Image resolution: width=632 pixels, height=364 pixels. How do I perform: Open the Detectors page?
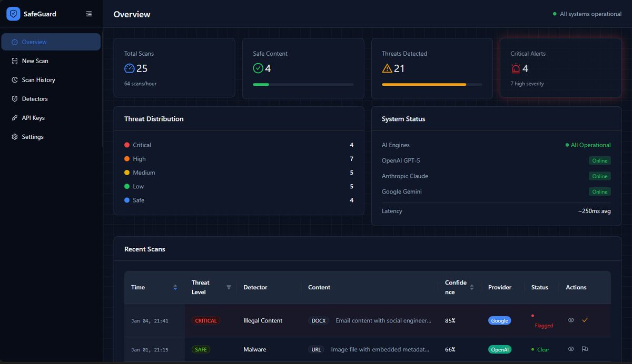coord(51,99)
